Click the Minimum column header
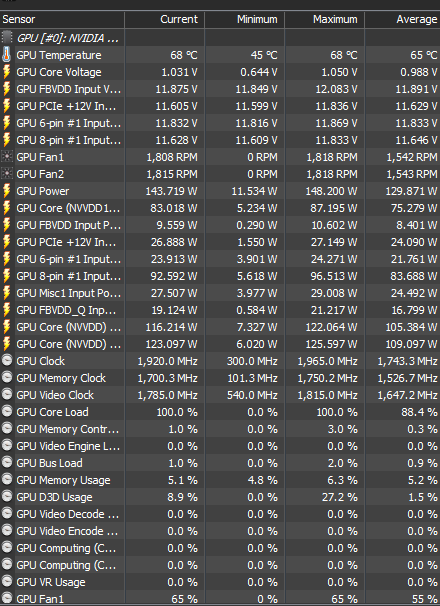The image size is (440, 606). (x=245, y=19)
